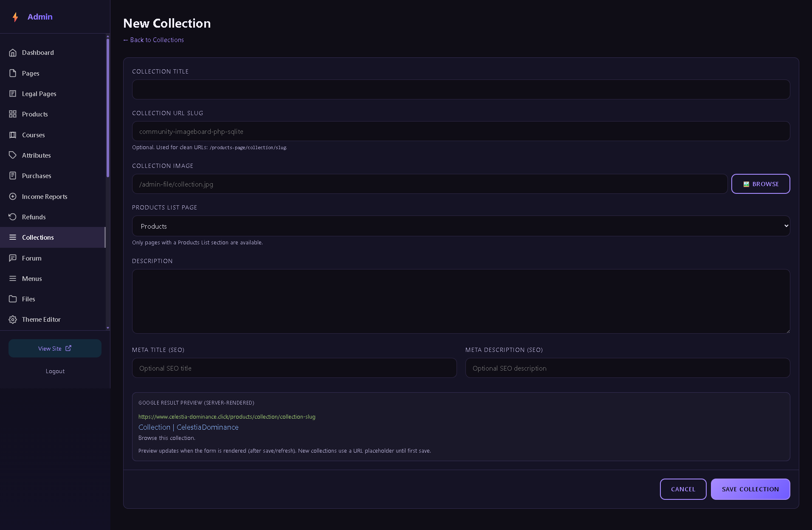
Task: Click the Forum chat bubble icon
Action: click(x=13, y=258)
